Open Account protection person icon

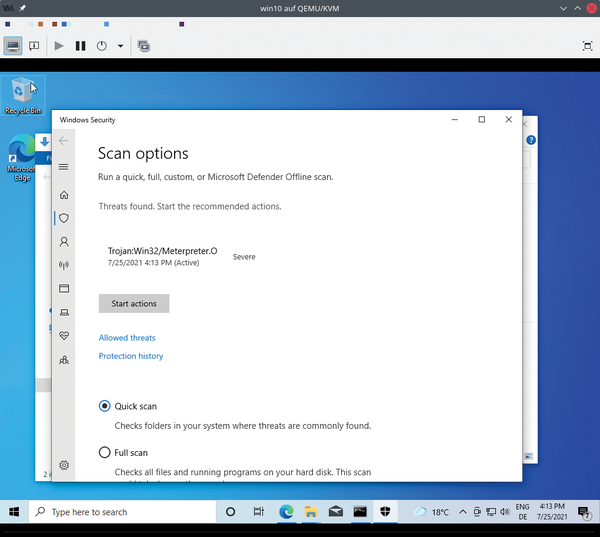[x=64, y=242]
